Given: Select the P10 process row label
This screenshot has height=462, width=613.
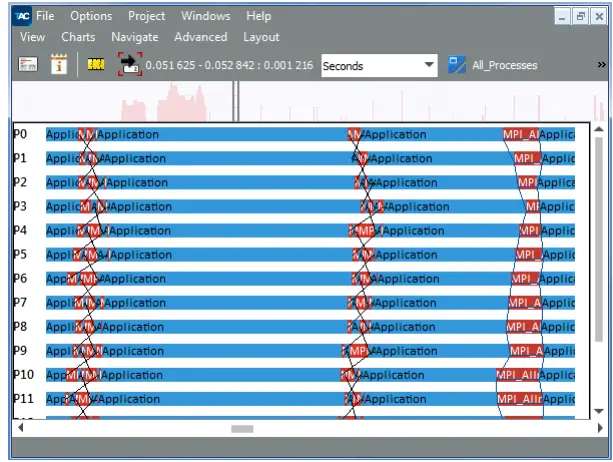Looking at the screenshot, I should pos(23,375).
